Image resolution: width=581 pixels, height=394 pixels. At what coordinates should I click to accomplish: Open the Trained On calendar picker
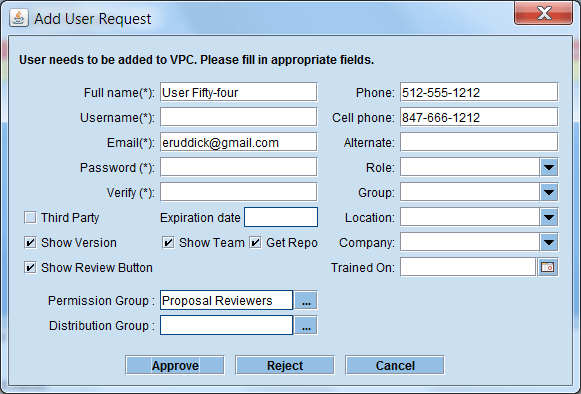(548, 267)
